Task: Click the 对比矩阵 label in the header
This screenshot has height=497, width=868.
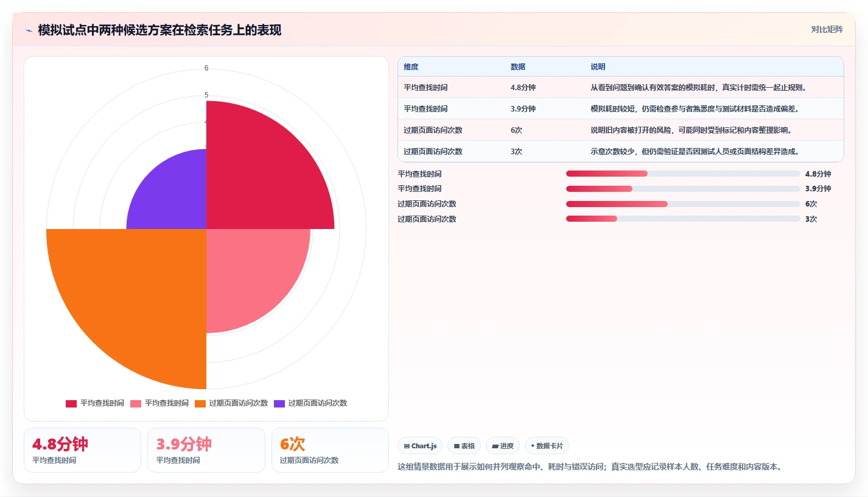Action: click(x=827, y=29)
